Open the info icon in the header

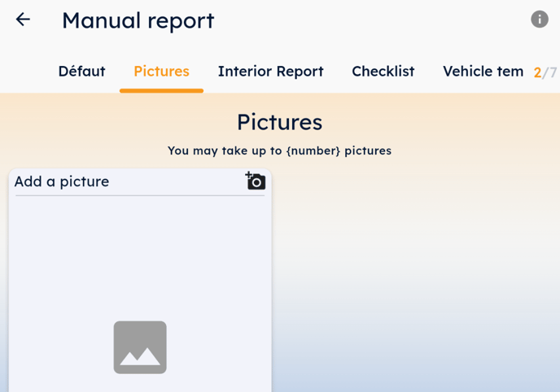point(540,19)
